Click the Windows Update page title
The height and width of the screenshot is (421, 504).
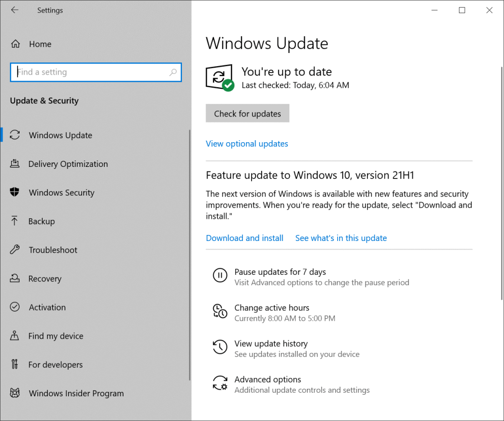pyautogui.click(x=267, y=43)
